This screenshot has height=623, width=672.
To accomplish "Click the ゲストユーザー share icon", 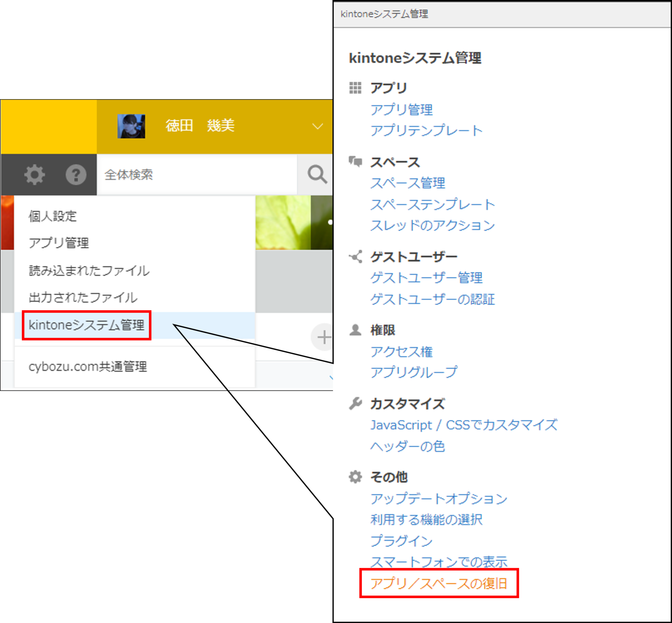I will tap(355, 257).
